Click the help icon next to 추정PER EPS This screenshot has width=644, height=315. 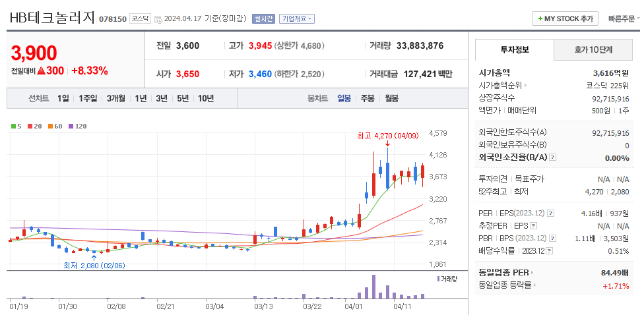[x=533, y=225]
